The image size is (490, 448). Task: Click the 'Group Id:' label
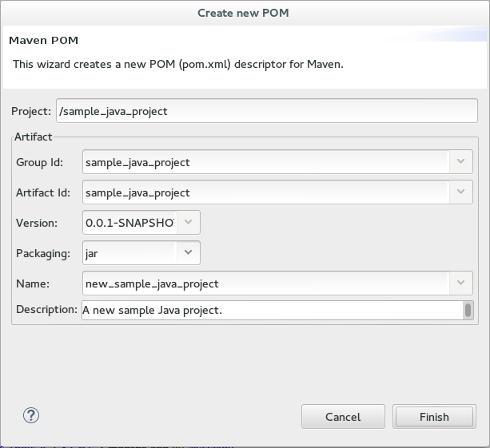[39, 162]
